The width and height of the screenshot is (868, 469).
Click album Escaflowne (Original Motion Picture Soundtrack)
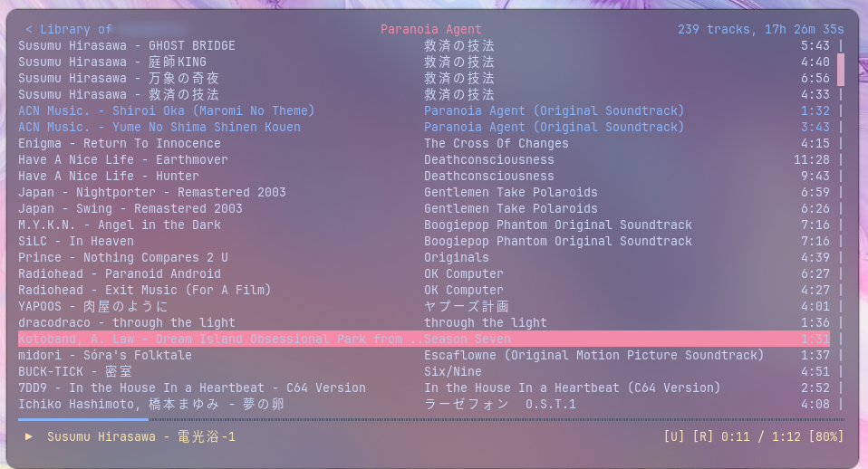point(593,355)
